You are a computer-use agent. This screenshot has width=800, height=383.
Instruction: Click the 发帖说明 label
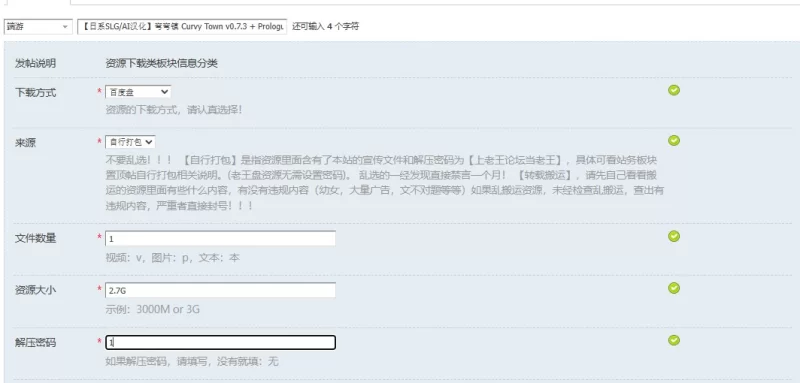(x=35, y=63)
